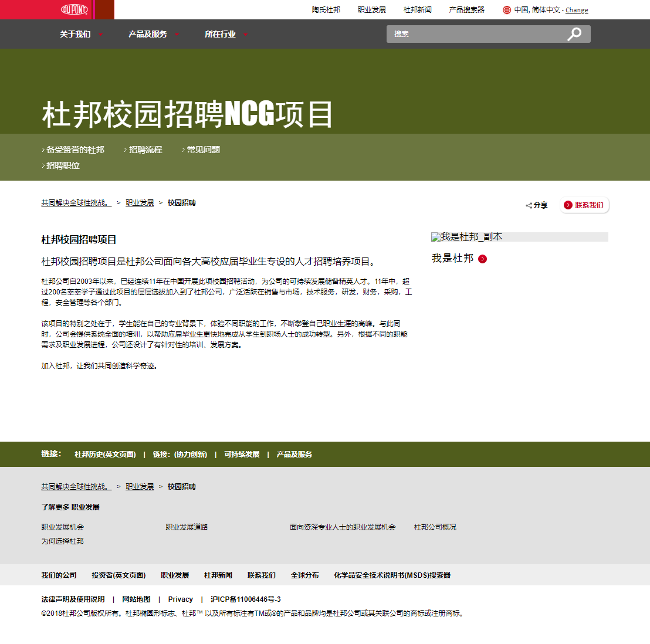Image resolution: width=650 pixels, height=644 pixels.
Task: Open 职业发展 in bottom navigation
Action: click(175, 575)
